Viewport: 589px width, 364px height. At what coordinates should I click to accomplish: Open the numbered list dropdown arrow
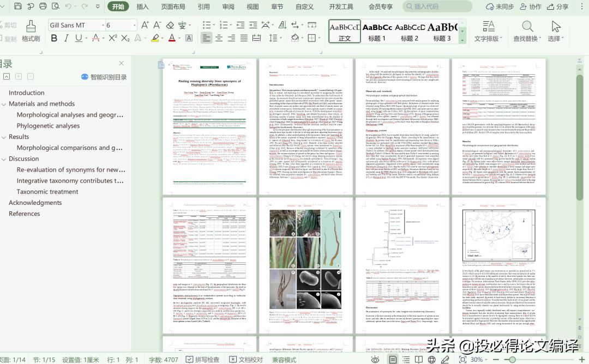[231, 25]
